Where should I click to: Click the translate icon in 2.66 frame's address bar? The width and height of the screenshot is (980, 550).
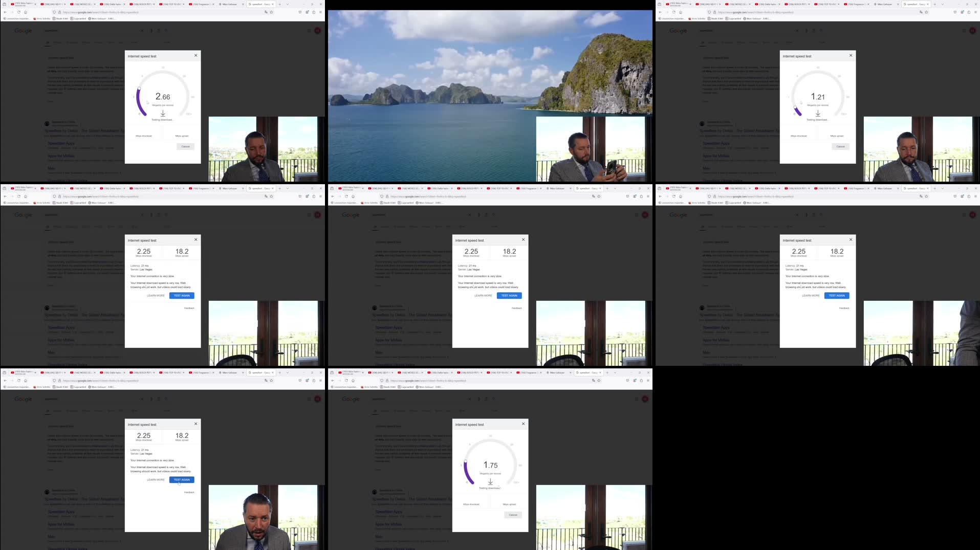click(x=266, y=12)
